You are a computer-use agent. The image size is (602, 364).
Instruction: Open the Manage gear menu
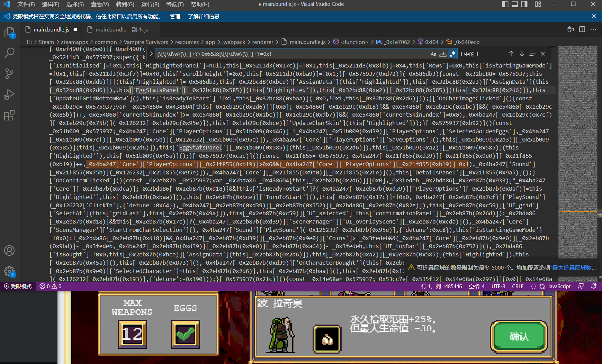[9, 271]
